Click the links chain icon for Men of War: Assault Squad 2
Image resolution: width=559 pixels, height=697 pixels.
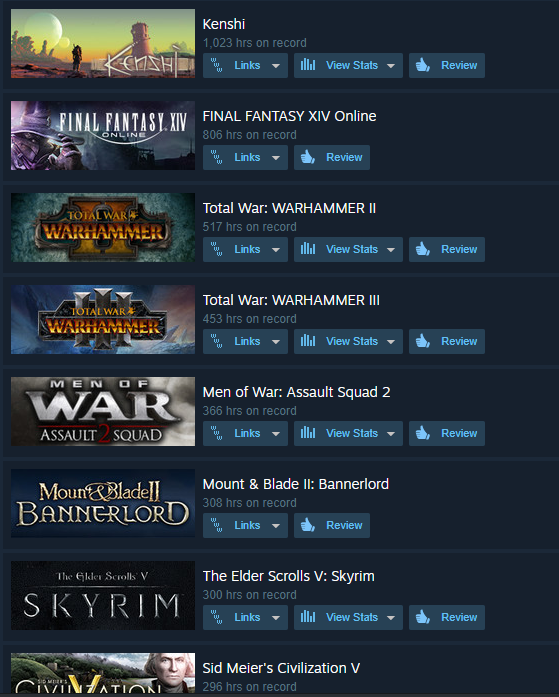[216, 433]
